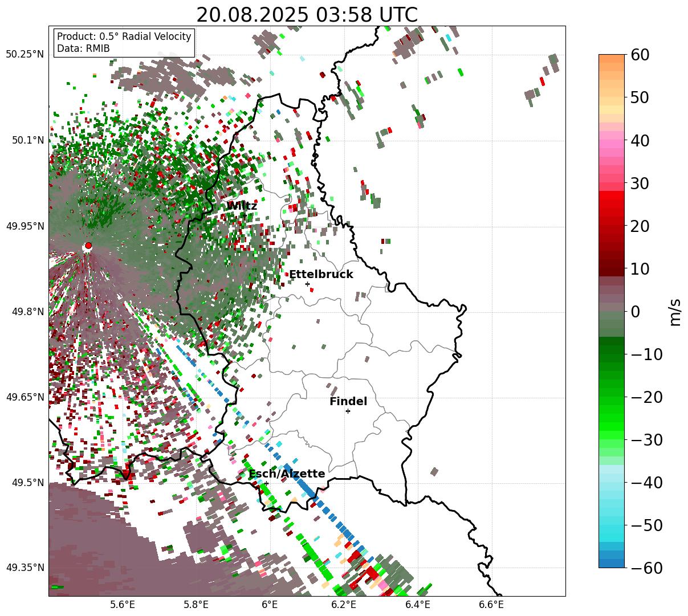Image resolution: width=688 pixels, height=616 pixels.
Task: Select the Findel city label
Action: tap(348, 401)
